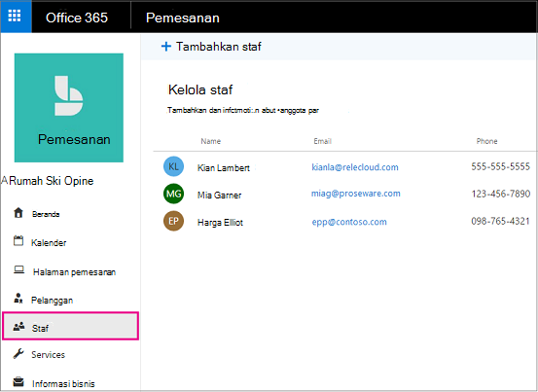Screen dimensions: 538x392
Task: Click the Email column header
Action: click(323, 141)
